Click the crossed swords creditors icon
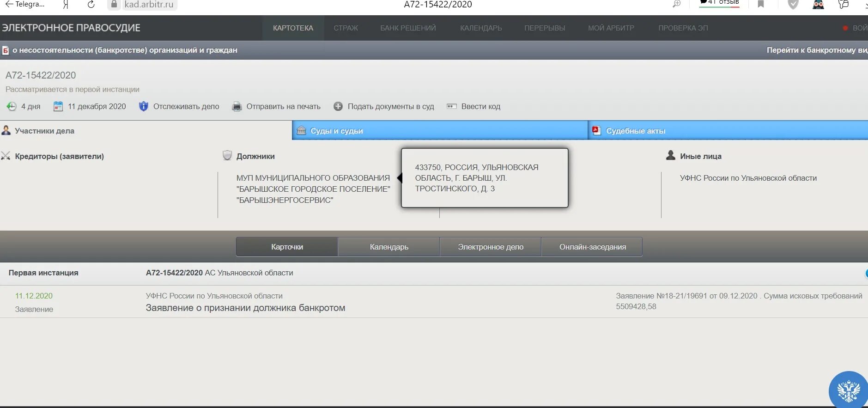Viewport: 868px width, 408px height. pos(6,156)
